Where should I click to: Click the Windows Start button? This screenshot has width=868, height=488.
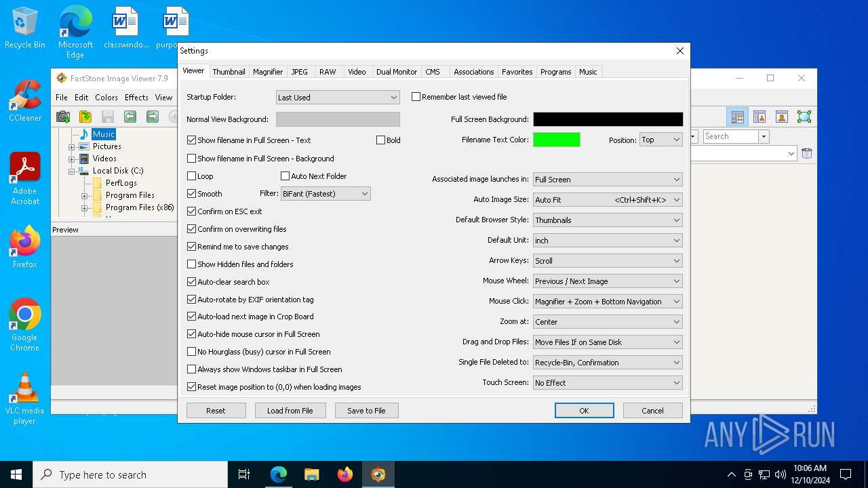tap(16, 474)
